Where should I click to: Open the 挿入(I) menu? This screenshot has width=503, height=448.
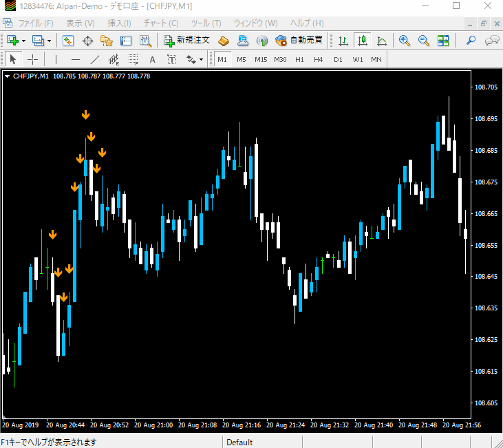click(x=119, y=23)
